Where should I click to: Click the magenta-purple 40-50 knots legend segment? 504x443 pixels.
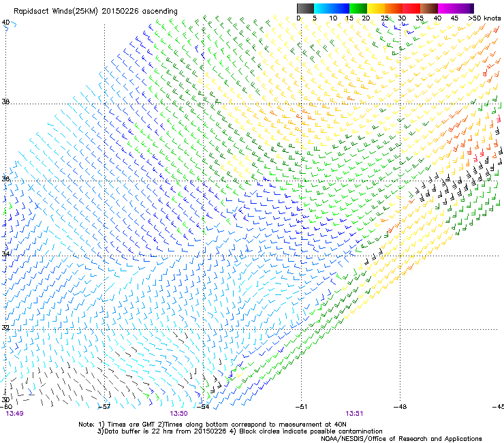point(456,8)
